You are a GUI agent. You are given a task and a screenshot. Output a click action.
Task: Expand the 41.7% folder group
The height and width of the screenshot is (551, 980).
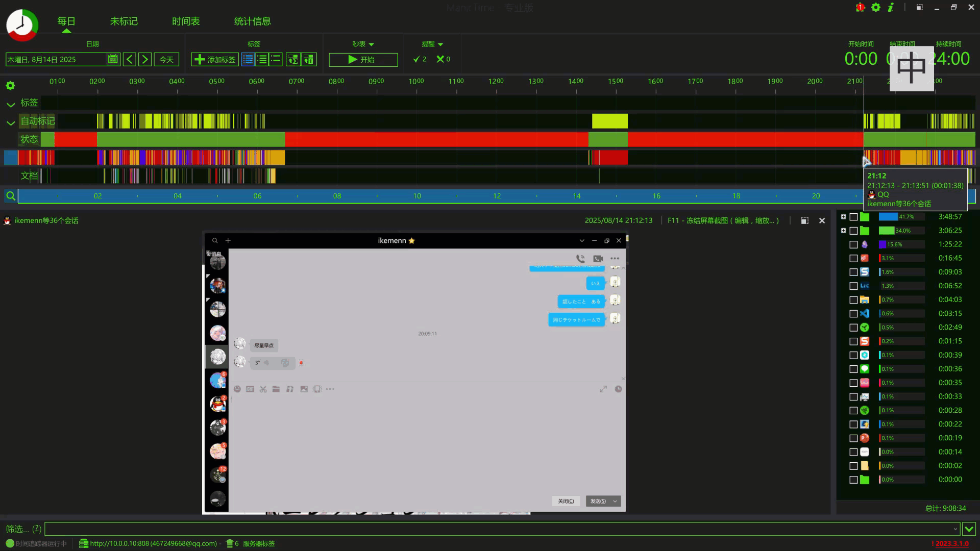tap(844, 217)
